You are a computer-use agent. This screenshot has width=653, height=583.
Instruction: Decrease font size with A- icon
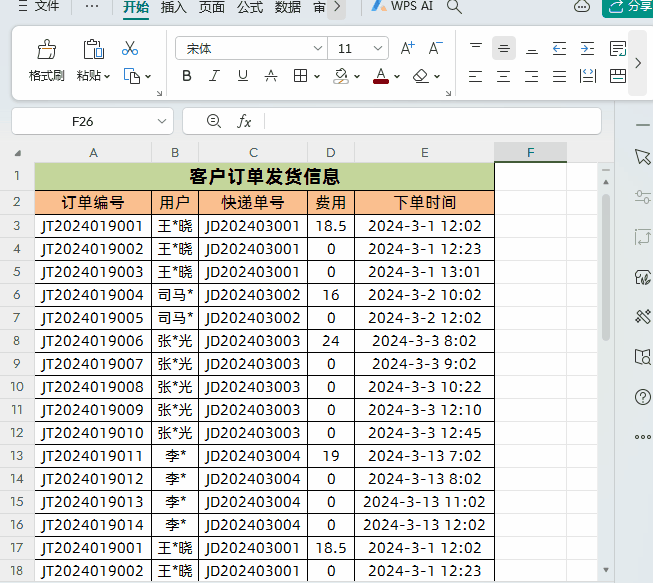click(435, 48)
